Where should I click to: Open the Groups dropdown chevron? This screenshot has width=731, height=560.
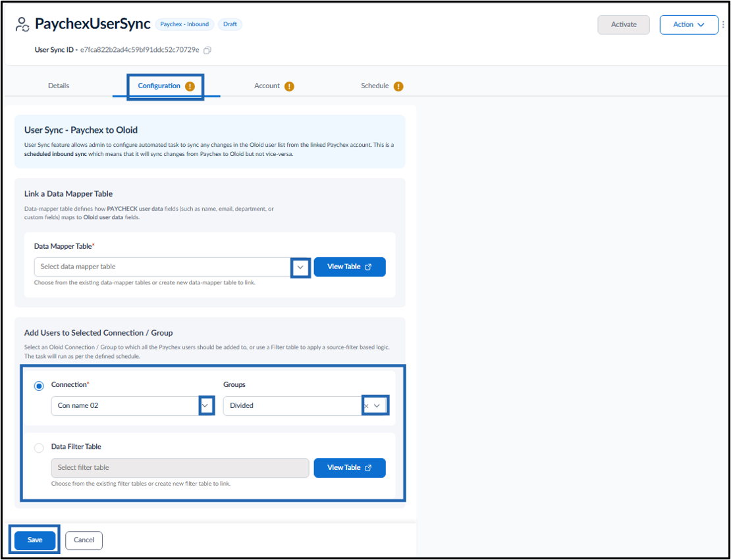pos(377,406)
